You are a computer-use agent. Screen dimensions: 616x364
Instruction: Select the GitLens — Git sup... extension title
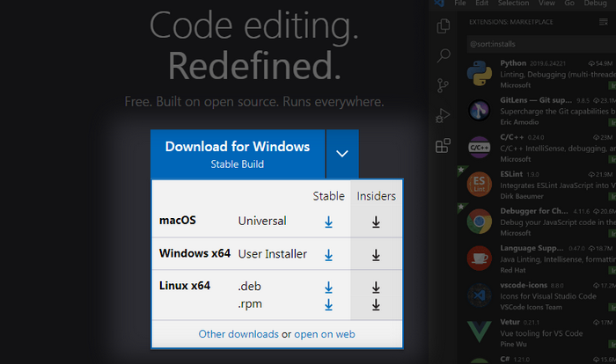[x=536, y=100]
